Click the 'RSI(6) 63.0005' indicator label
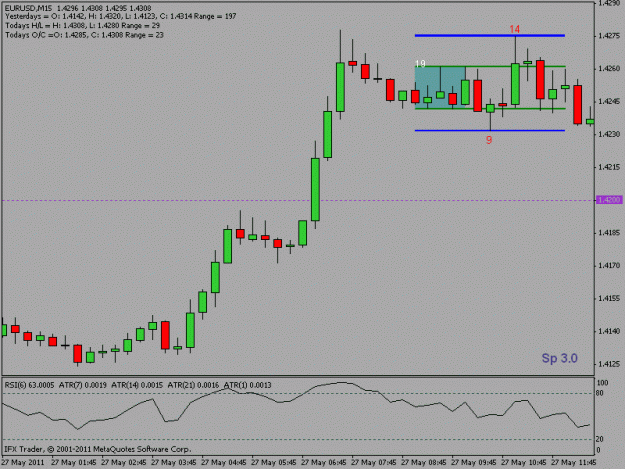Viewport: 625px width, 469px height. 29,385
